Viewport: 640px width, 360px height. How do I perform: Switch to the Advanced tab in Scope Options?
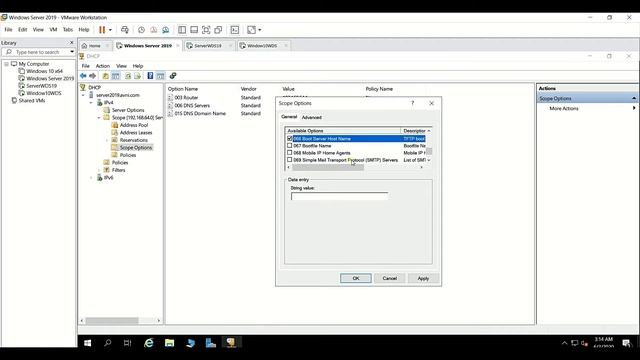point(311,118)
